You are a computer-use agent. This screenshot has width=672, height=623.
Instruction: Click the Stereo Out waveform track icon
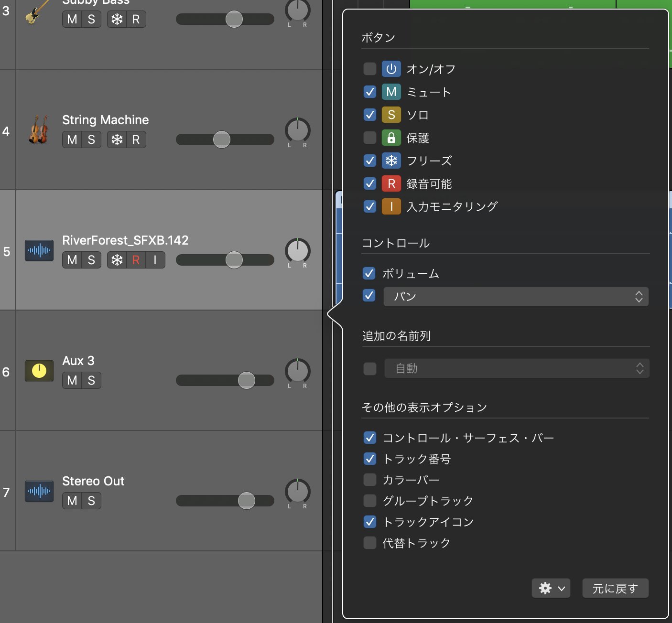(39, 491)
